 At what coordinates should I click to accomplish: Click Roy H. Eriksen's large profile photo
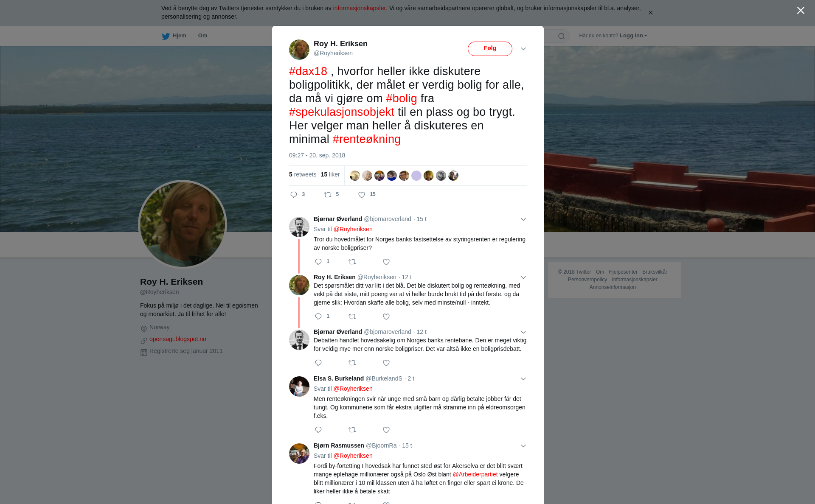point(183,224)
